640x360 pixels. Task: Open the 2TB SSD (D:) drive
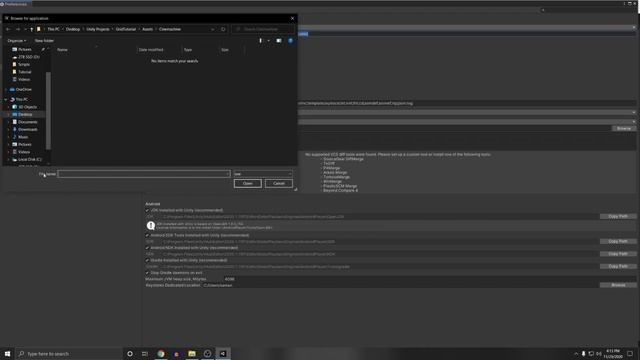pyautogui.click(x=29, y=57)
